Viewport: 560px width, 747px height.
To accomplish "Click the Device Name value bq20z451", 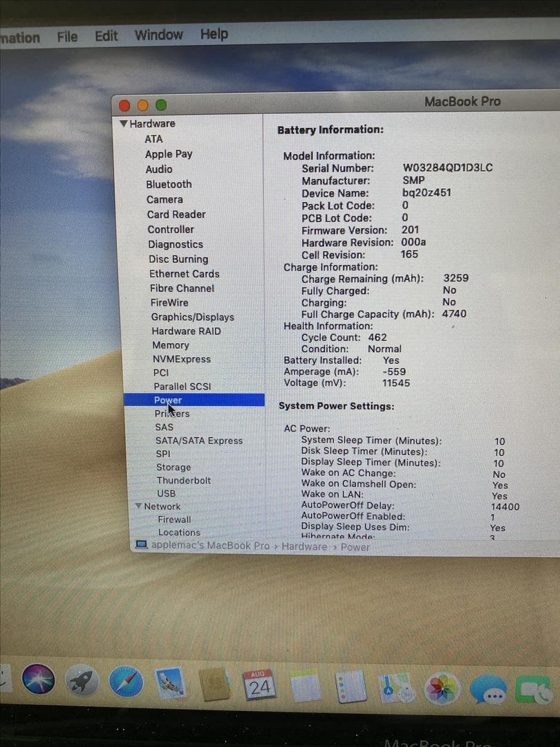I will (x=426, y=192).
